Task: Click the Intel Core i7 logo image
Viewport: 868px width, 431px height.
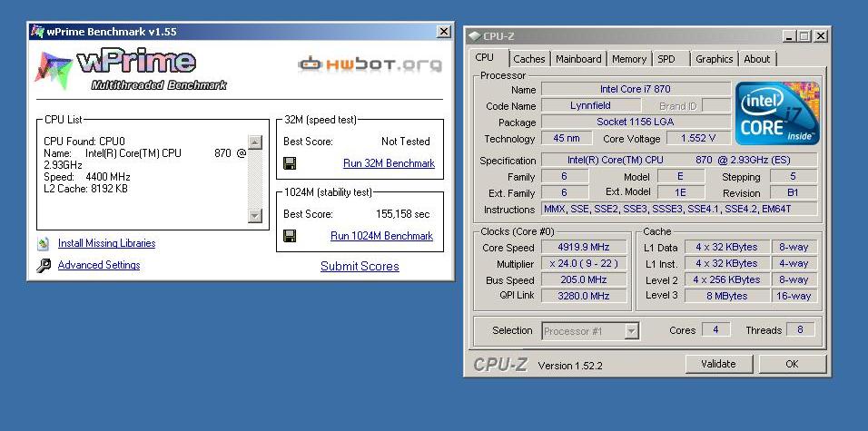Action: coord(777,113)
